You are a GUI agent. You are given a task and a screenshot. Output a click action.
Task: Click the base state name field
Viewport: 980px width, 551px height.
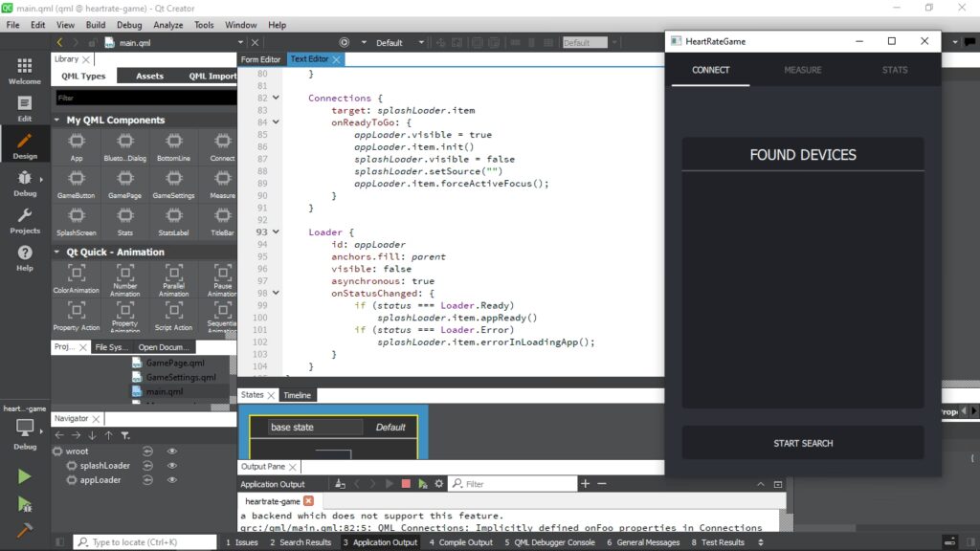pos(316,428)
